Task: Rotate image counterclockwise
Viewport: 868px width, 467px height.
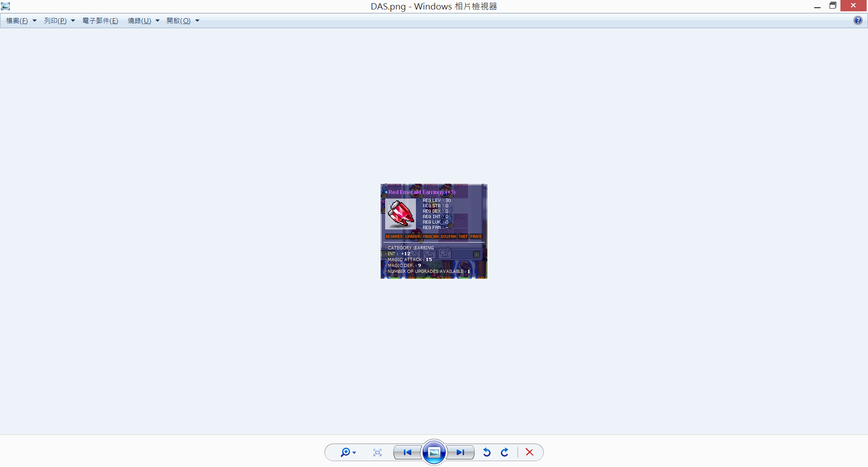Action: pos(487,452)
